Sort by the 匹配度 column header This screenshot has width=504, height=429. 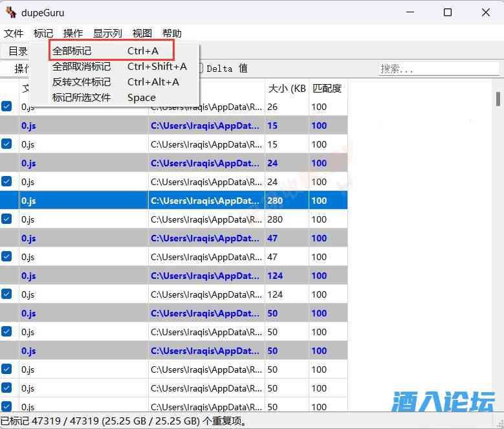point(327,89)
